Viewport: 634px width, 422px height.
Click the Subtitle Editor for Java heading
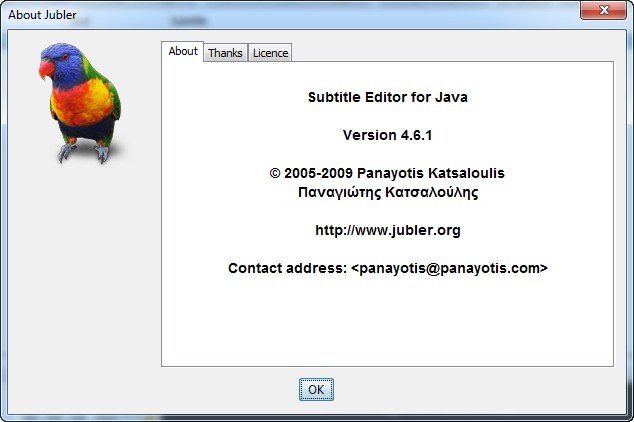[387, 98]
